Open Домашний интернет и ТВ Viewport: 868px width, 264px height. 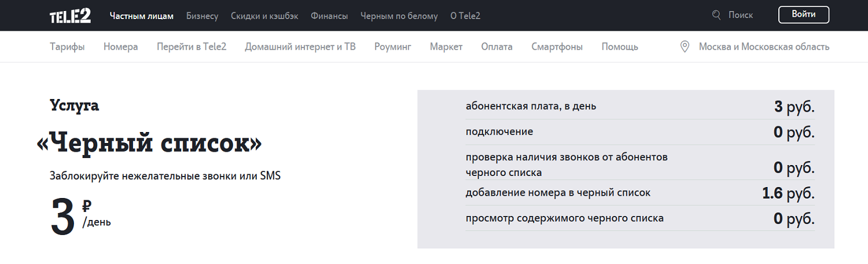tap(300, 47)
